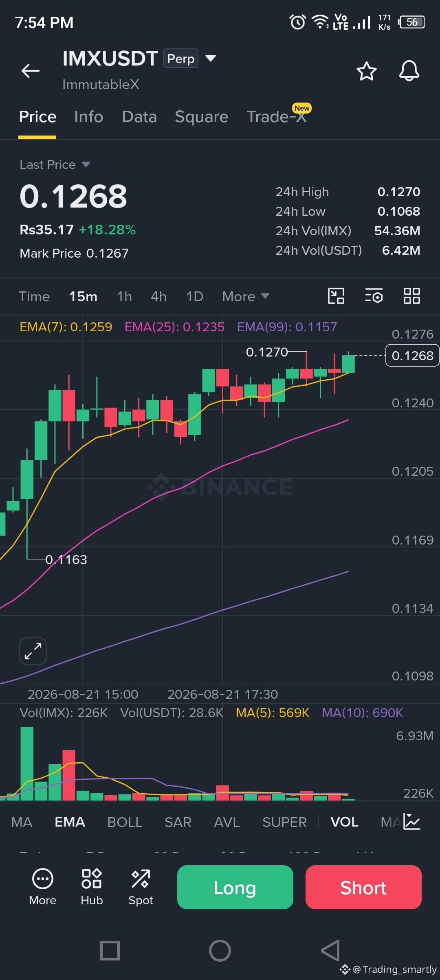This screenshot has height=980, width=440.
Task: Tap the 2026-08-21 17:30 time label
Action: click(x=222, y=694)
